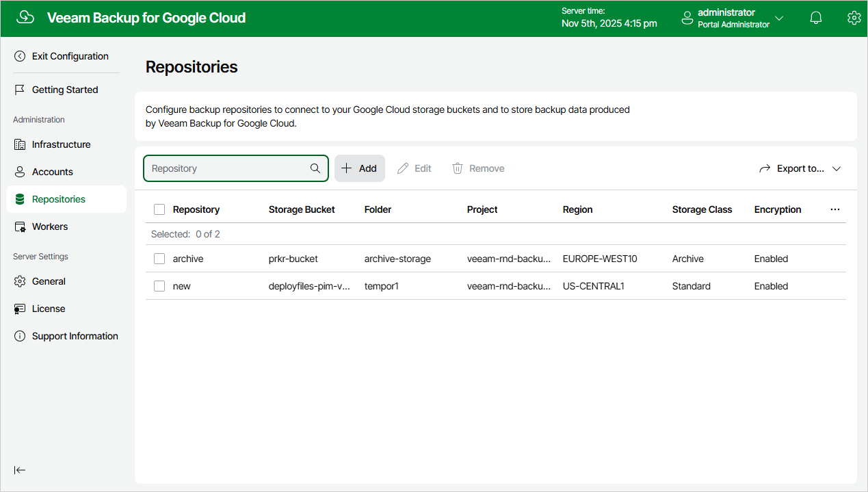Image resolution: width=868 pixels, height=492 pixels.
Task: Select the archive repository checkbox
Action: 159,259
